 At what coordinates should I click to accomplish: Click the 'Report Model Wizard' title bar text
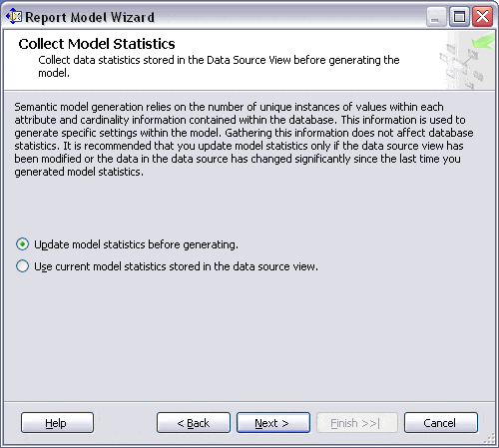(x=90, y=17)
